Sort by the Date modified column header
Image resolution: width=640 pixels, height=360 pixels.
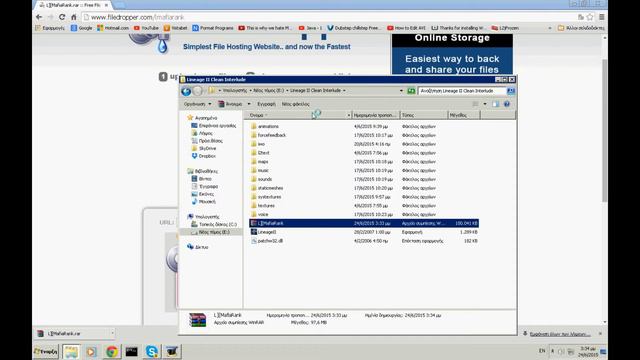(376, 115)
